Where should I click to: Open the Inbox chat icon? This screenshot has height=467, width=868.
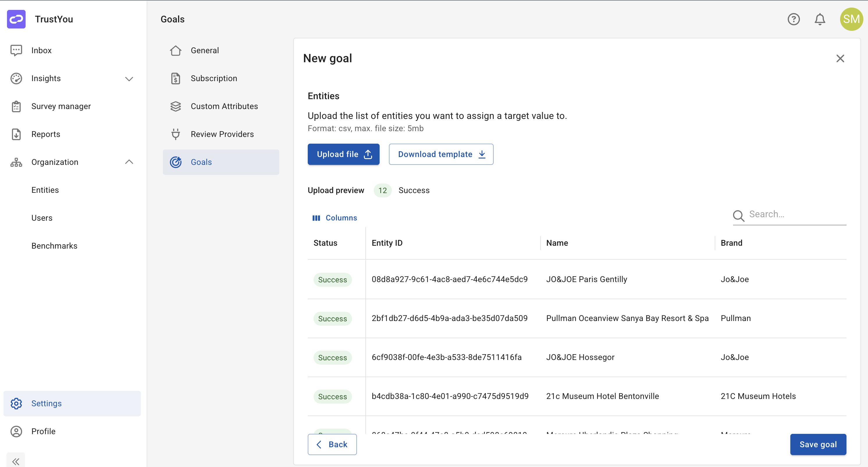pos(16,50)
